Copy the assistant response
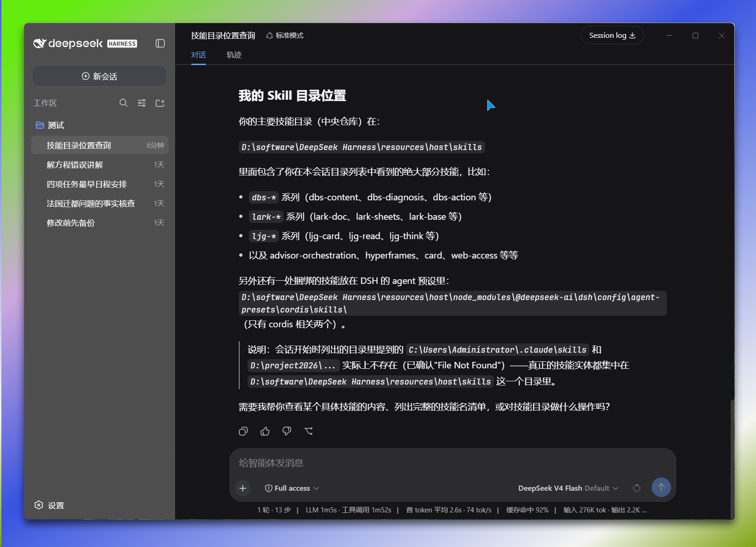The height and width of the screenshot is (547, 756). [243, 431]
